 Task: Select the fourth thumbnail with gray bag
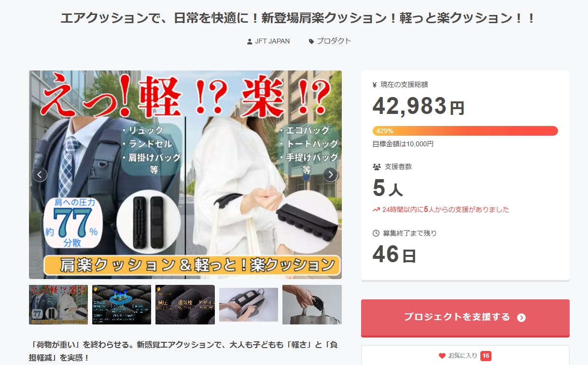tap(249, 305)
